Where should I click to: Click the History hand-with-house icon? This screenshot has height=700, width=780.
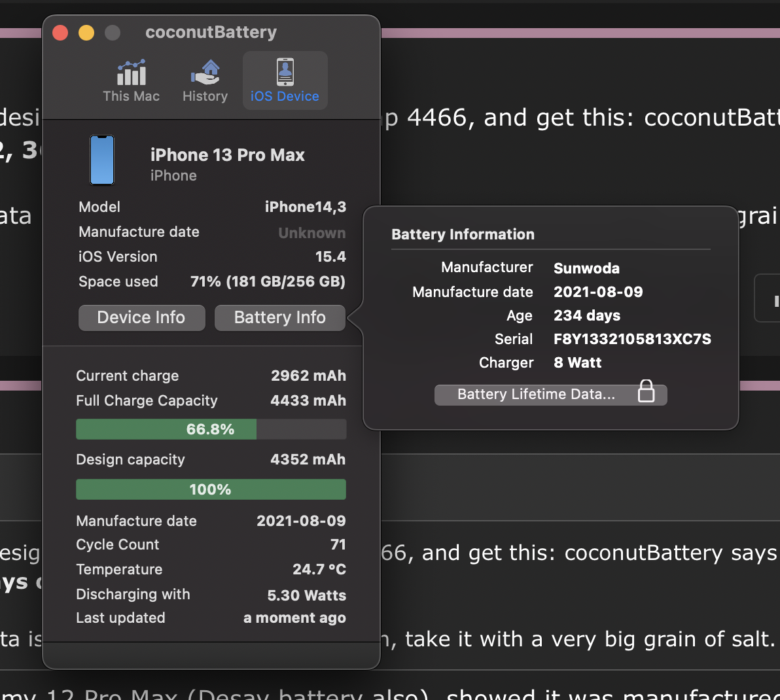pos(205,72)
